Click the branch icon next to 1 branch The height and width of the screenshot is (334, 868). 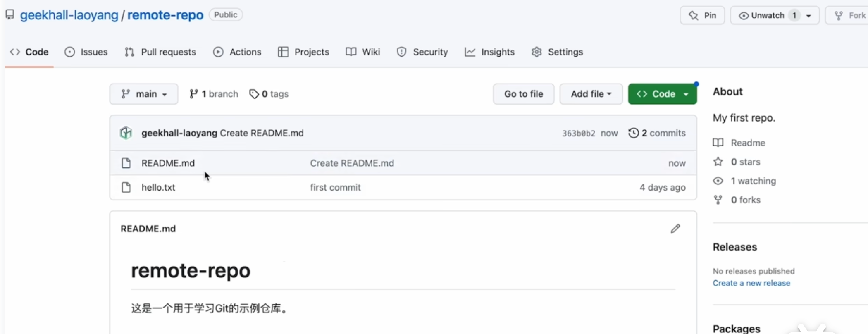(x=193, y=94)
